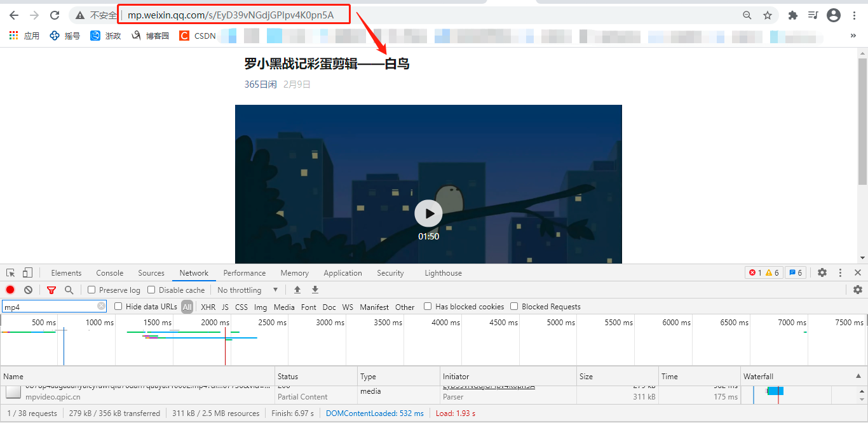Viewport: 868px width, 423px height.
Task: Open DevTools customize three-dot menu
Action: pos(840,272)
